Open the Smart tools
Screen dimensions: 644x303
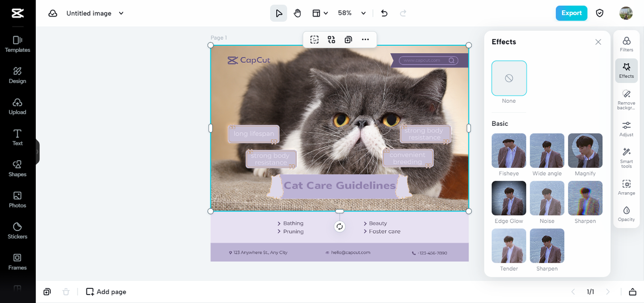(x=626, y=158)
